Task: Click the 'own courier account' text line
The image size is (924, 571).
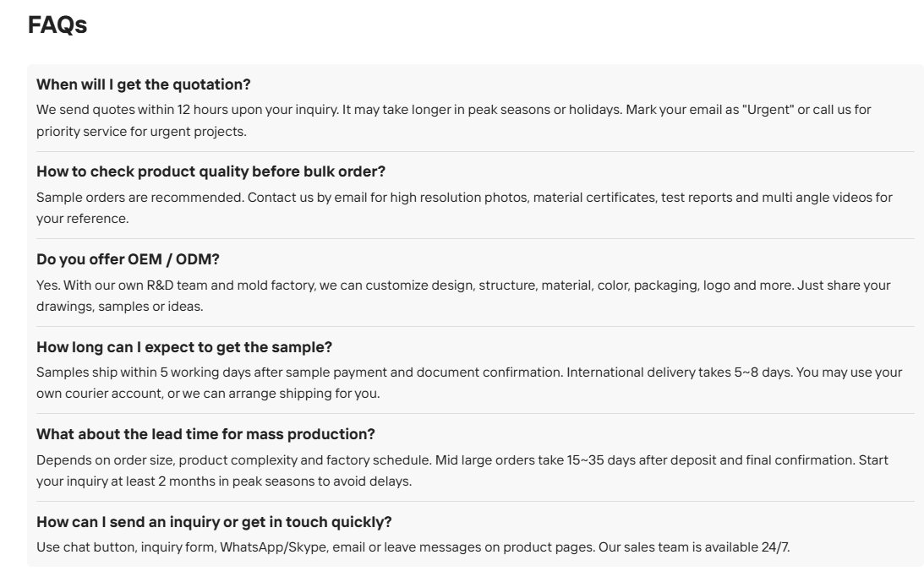Action: [x=208, y=394]
